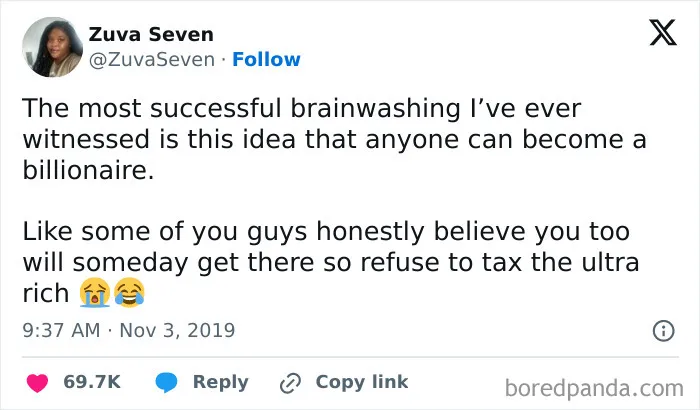Screen dimensions: 700x410
Task: Open the X logo link
Action: pyautogui.click(x=663, y=32)
